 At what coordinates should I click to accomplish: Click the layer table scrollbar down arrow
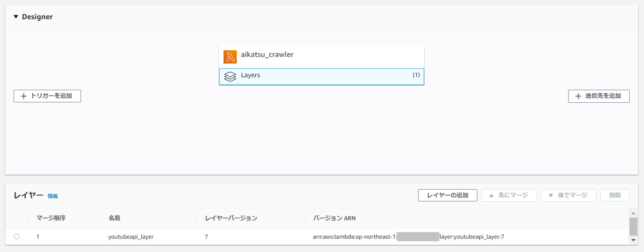pyautogui.click(x=634, y=240)
